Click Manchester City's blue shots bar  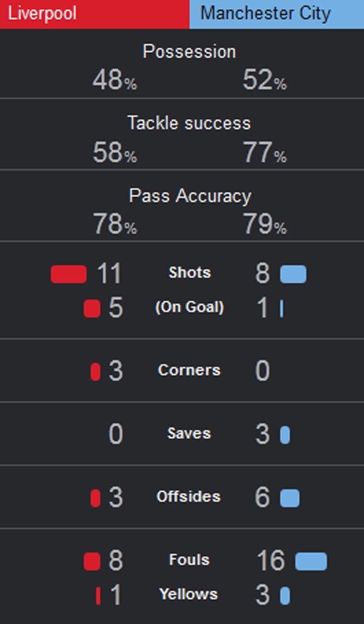tap(293, 274)
